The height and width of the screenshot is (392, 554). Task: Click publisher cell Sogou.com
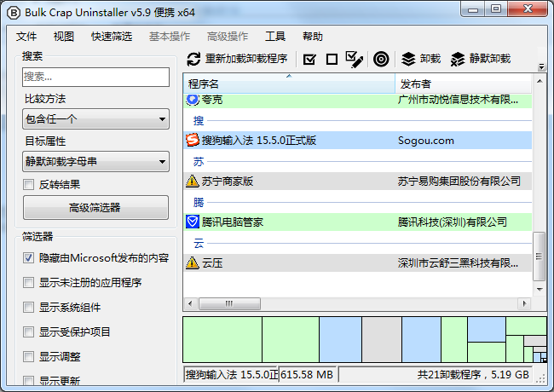426,141
